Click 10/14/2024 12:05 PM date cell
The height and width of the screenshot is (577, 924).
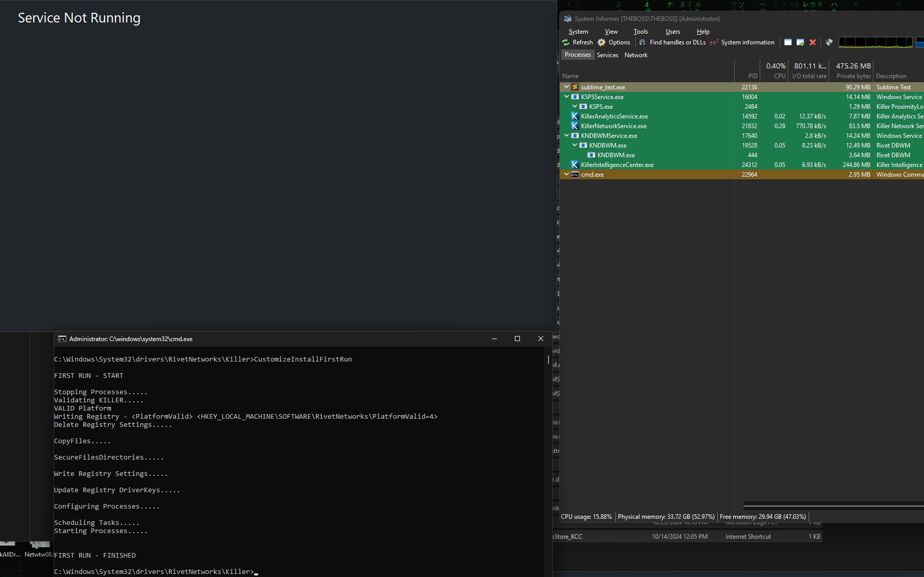click(x=680, y=537)
